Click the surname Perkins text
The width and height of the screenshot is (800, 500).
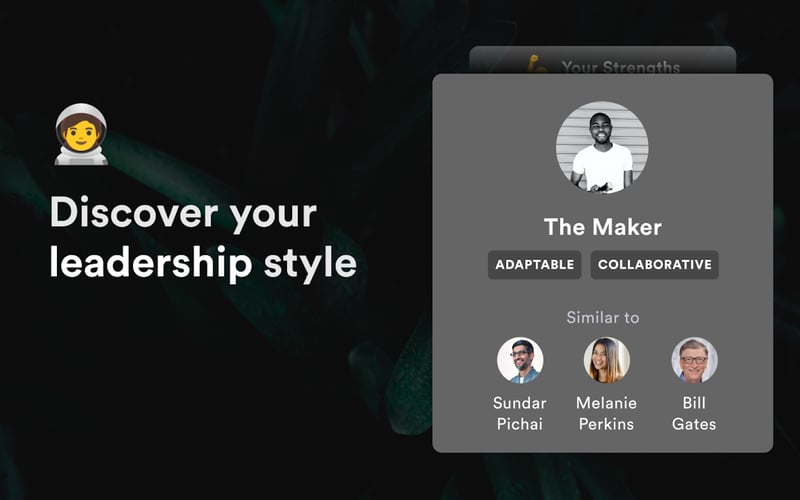[x=606, y=424]
